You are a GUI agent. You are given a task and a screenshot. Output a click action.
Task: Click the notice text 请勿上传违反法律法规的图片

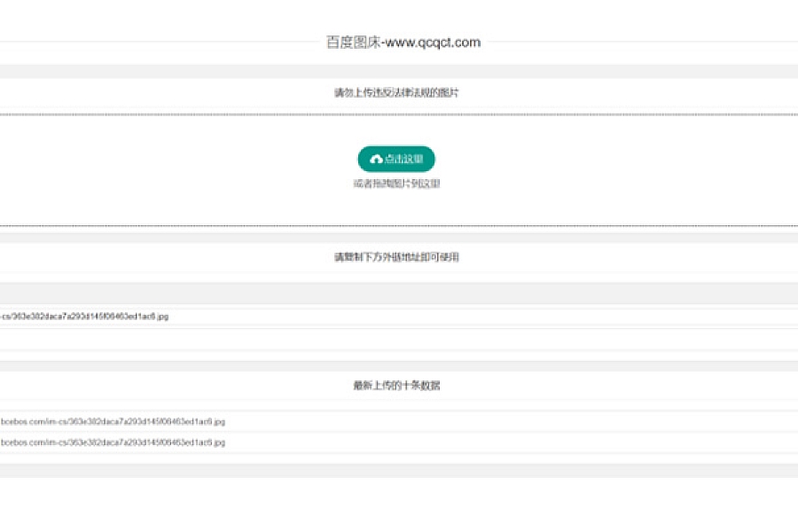tap(396, 92)
